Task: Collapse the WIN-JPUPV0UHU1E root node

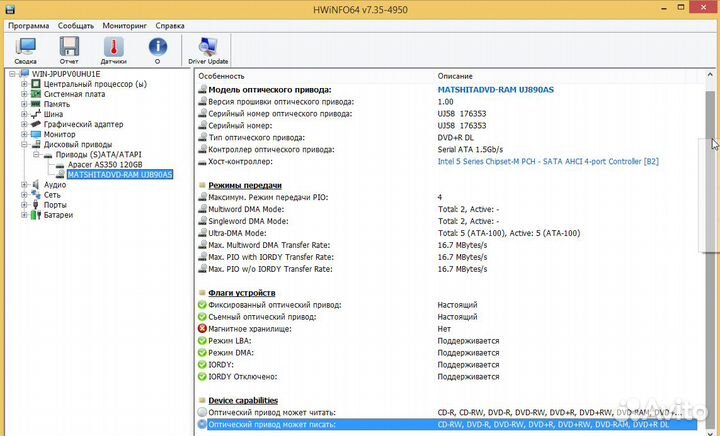Action: [13, 74]
